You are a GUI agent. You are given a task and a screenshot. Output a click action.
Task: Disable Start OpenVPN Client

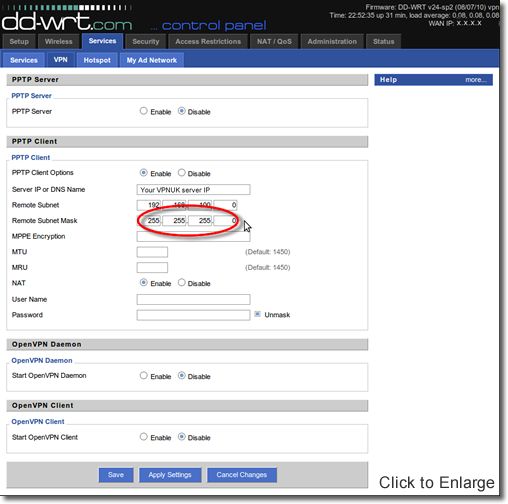[181, 437]
